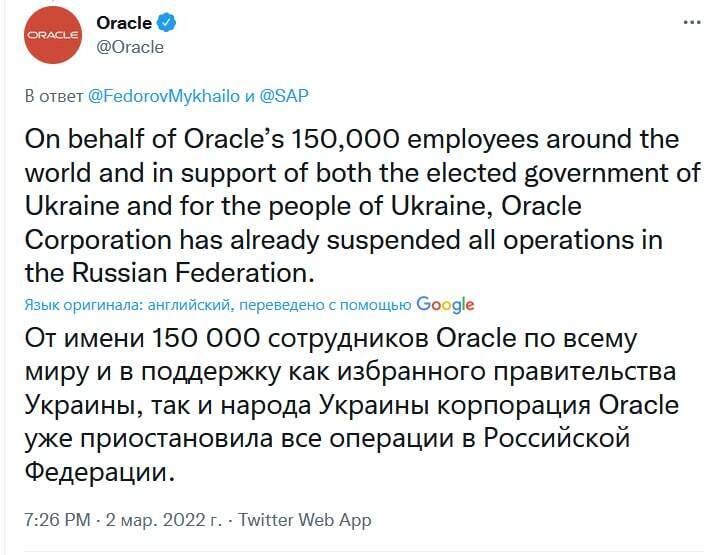718x555 pixels.
Task: Open the Oracle display name profile link
Action: [x=124, y=23]
